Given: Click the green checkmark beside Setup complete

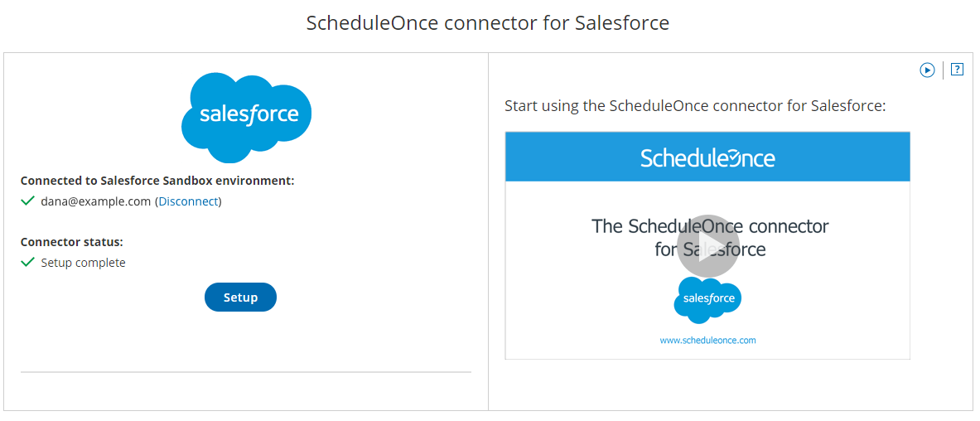Looking at the screenshot, I should [x=27, y=262].
